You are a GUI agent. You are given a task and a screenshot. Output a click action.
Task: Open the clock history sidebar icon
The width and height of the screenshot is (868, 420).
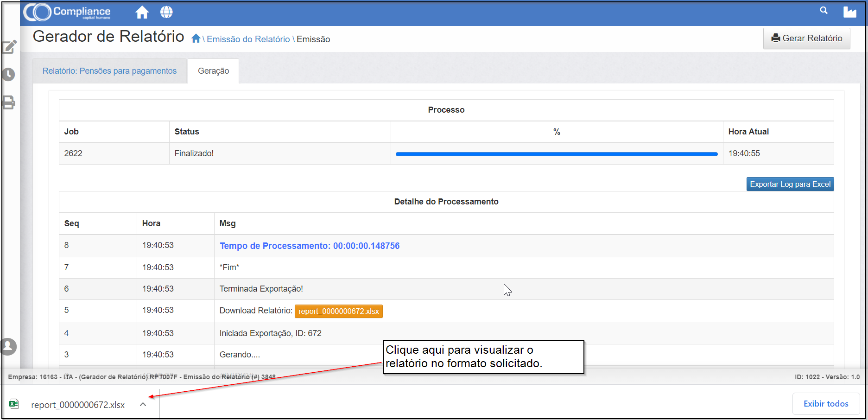(x=9, y=75)
